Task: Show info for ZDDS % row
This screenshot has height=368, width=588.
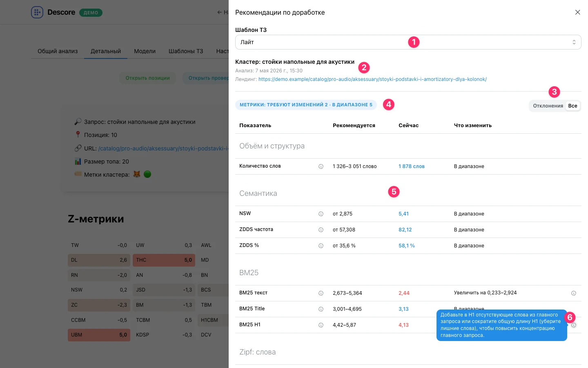Action: (321, 246)
